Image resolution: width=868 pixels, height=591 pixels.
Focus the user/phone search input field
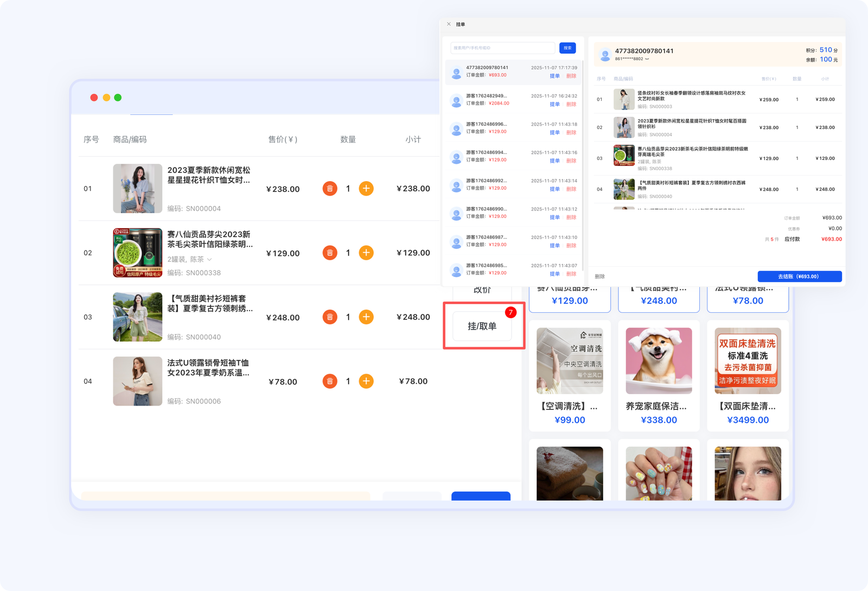[x=502, y=48]
